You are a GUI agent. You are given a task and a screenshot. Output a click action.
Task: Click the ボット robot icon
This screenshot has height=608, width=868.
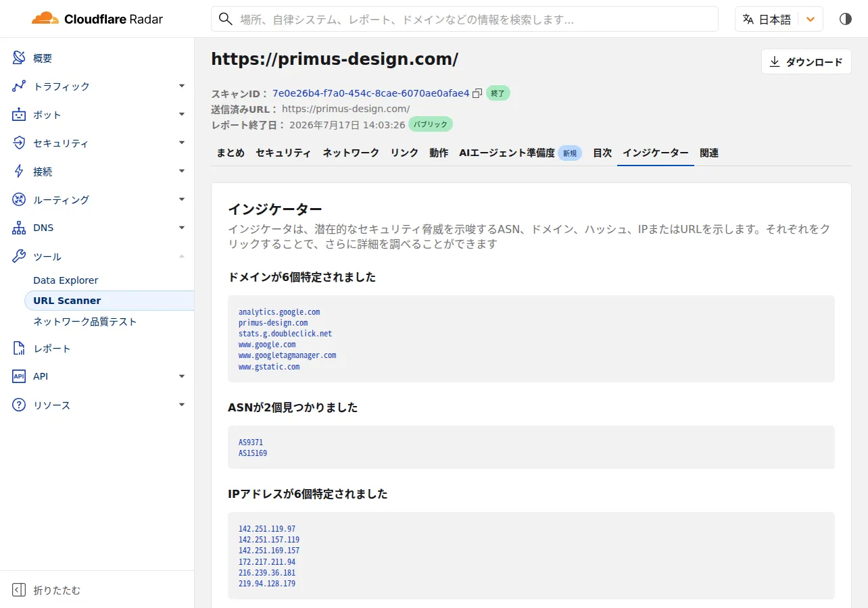(19, 115)
